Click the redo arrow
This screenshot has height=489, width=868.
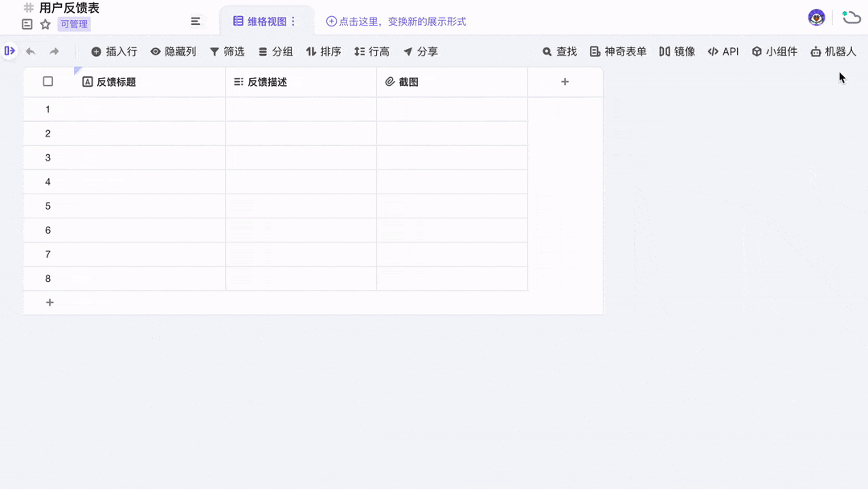[x=55, y=51]
